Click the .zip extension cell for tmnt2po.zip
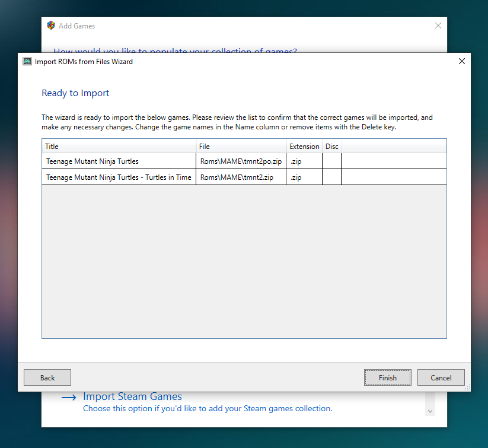The image size is (488, 448). [x=304, y=161]
